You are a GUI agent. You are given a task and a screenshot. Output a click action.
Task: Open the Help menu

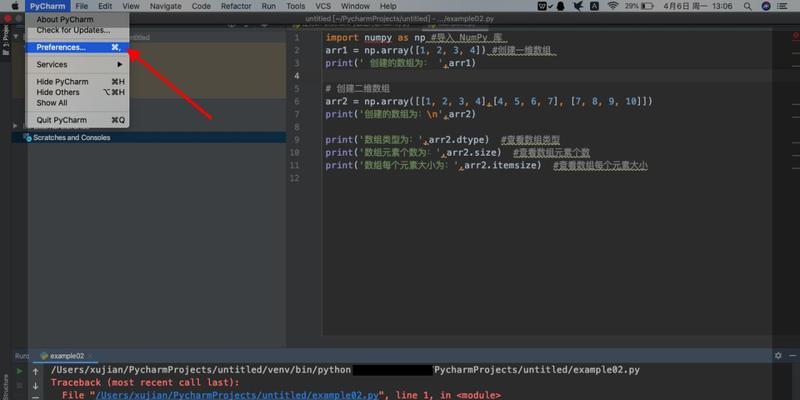[x=388, y=6]
